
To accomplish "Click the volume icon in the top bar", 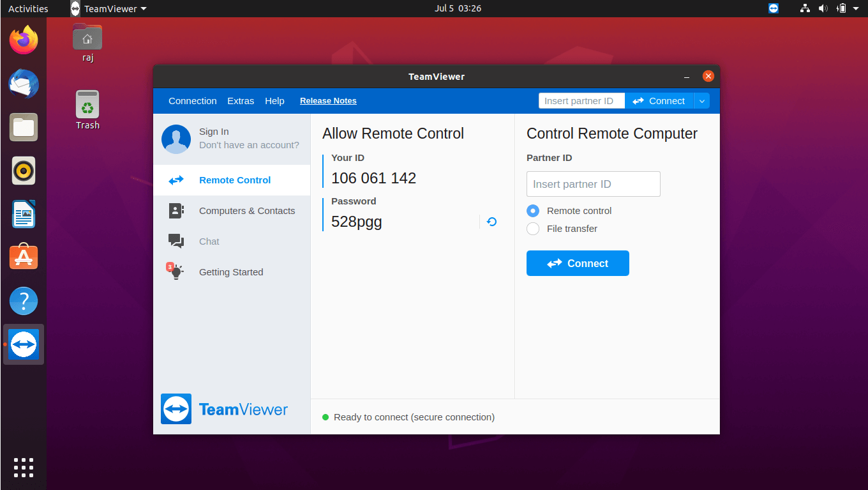I will pos(823,8).
